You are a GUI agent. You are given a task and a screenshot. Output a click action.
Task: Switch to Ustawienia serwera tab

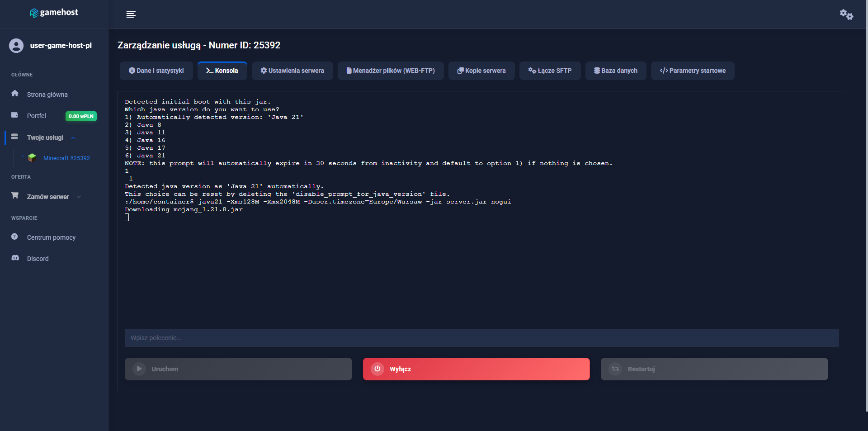point(292,71)
